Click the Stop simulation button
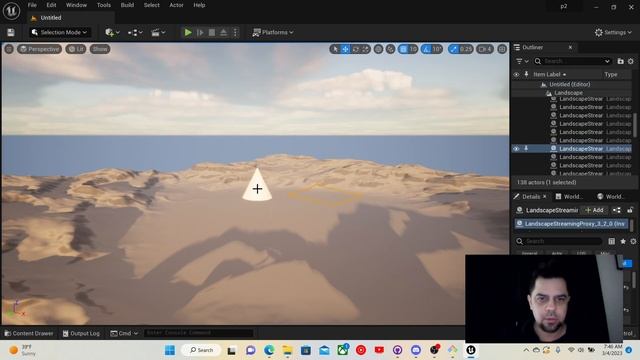640x360 pixels. tap(212, 32)
